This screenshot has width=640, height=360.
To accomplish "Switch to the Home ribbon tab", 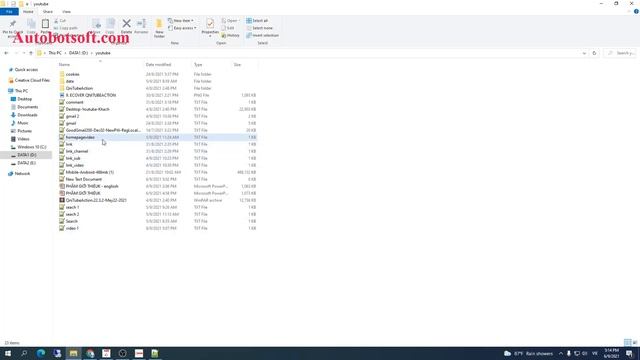I will point(28,11).
